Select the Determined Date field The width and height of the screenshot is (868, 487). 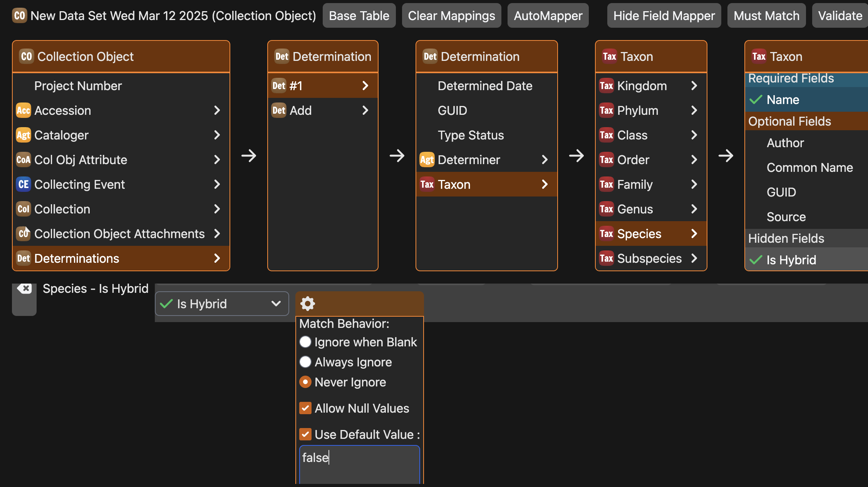[x=487, y=86]
